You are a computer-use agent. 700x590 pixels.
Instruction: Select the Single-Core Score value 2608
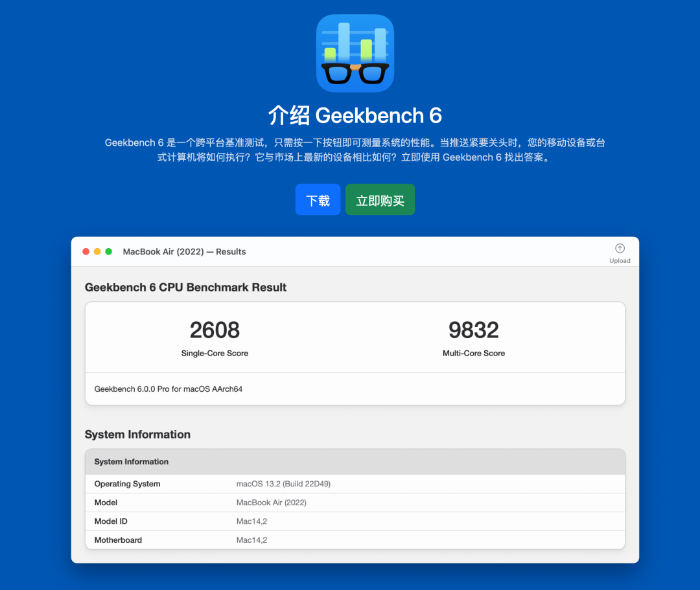pyautogui.click(x=215, y=330)
